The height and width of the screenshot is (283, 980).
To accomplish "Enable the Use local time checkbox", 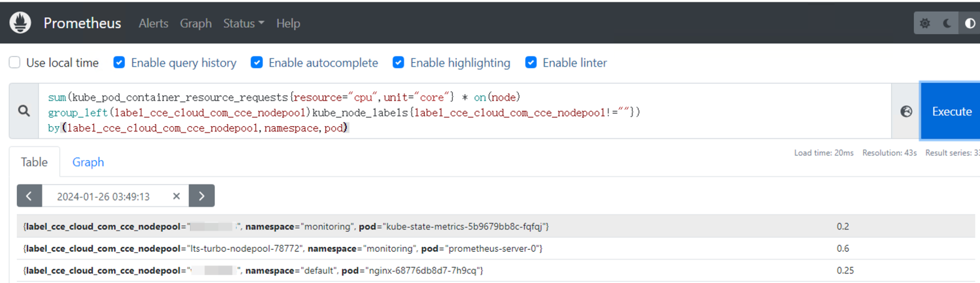I will pos(14,63).
